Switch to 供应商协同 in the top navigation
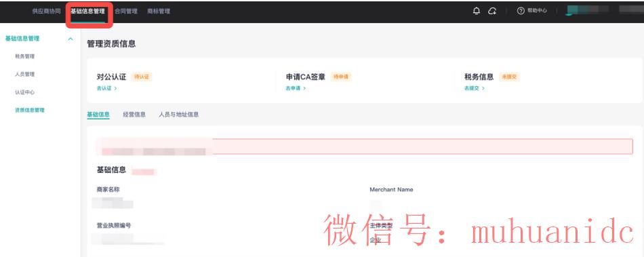Screen dimensions: 644x257 pyautogui.click(x=46, y=11)
